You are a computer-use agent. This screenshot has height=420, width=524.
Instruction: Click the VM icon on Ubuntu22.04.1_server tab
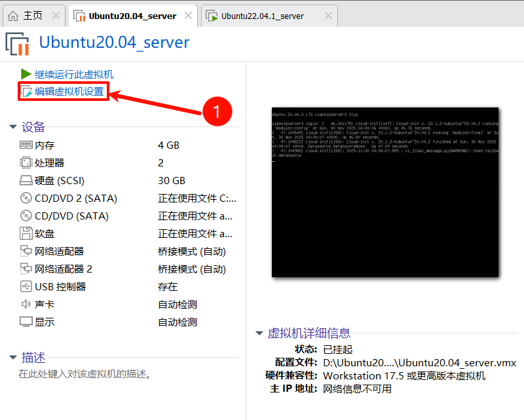point(212,16)
